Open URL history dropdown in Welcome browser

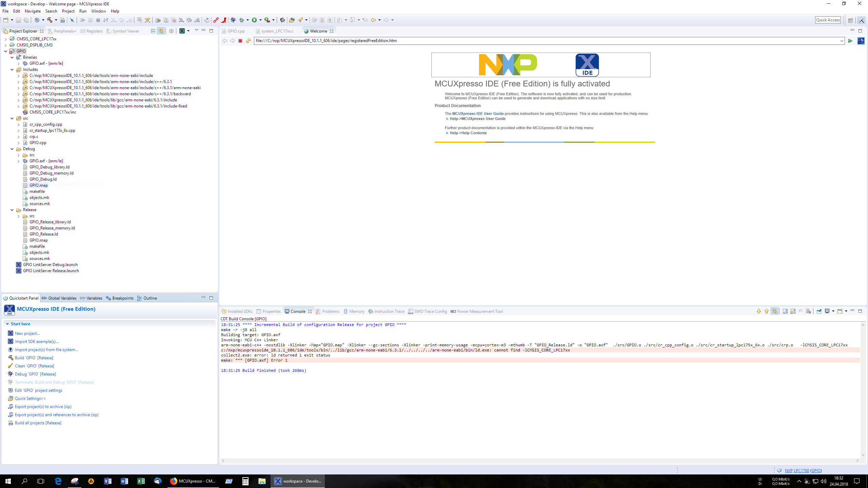point(842,41)
